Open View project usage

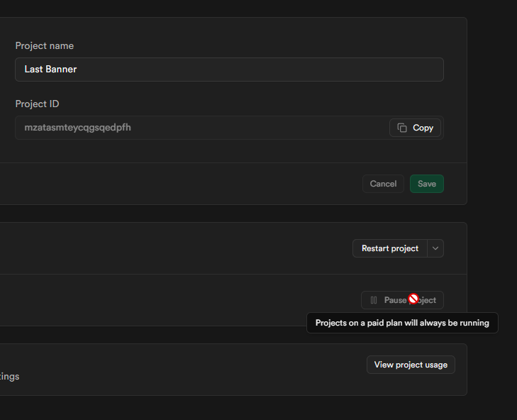point(411,365)
